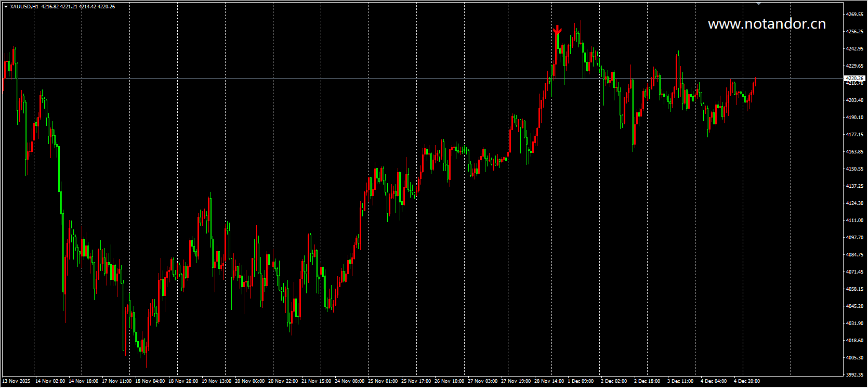Click the chart shift triangle marker at top

758,4
